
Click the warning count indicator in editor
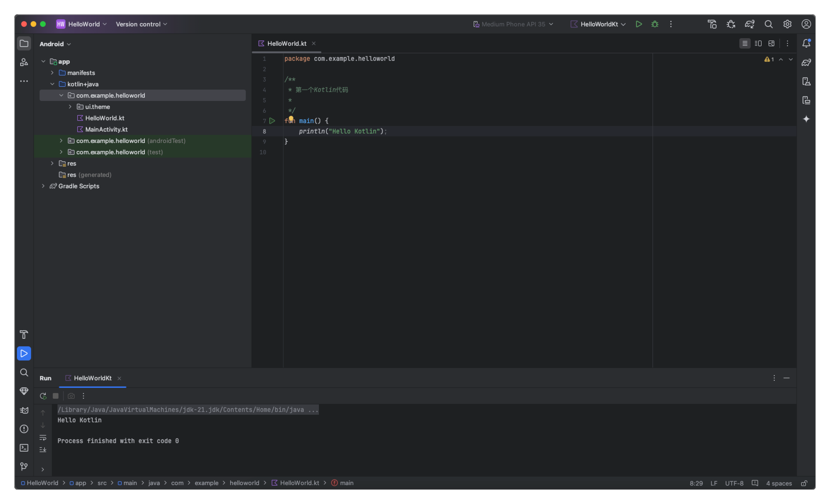click(x=769, y=59)
